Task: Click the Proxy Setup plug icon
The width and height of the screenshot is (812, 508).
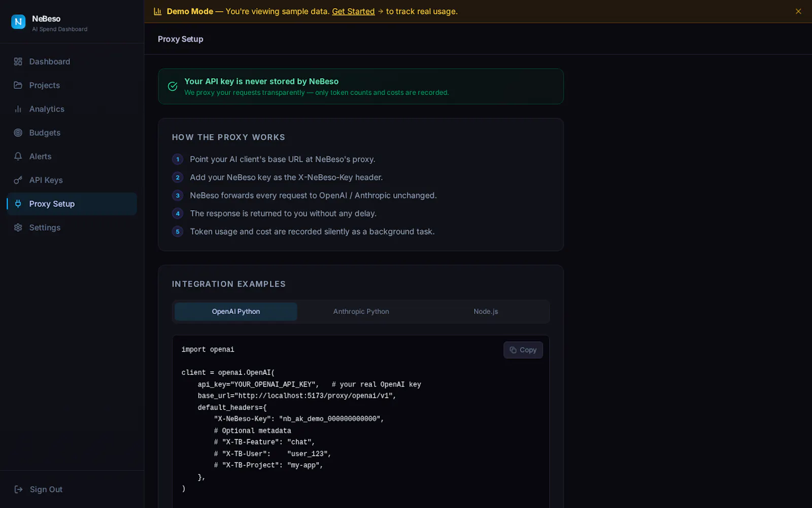Action: pyautogui.click(x=18, y=204)
